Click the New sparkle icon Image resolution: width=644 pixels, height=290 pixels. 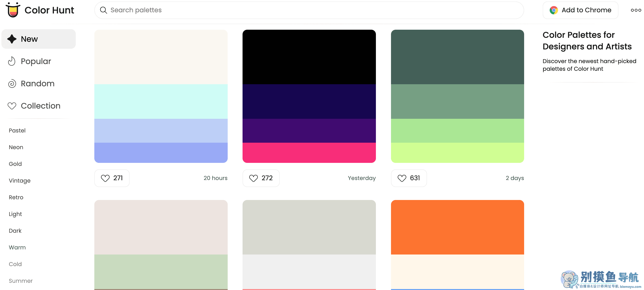pos(12,39)
